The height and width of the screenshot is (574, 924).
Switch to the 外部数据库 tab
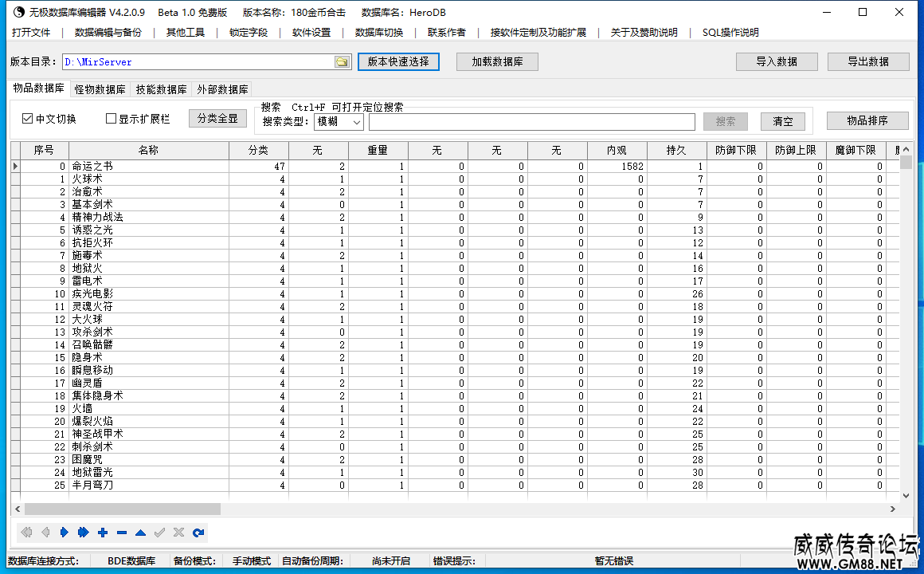coord(222,89)
